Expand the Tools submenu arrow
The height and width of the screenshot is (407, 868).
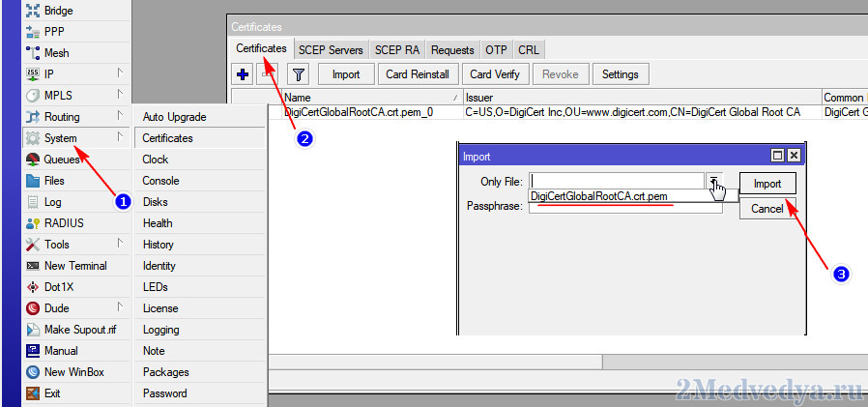coord(119,244)
